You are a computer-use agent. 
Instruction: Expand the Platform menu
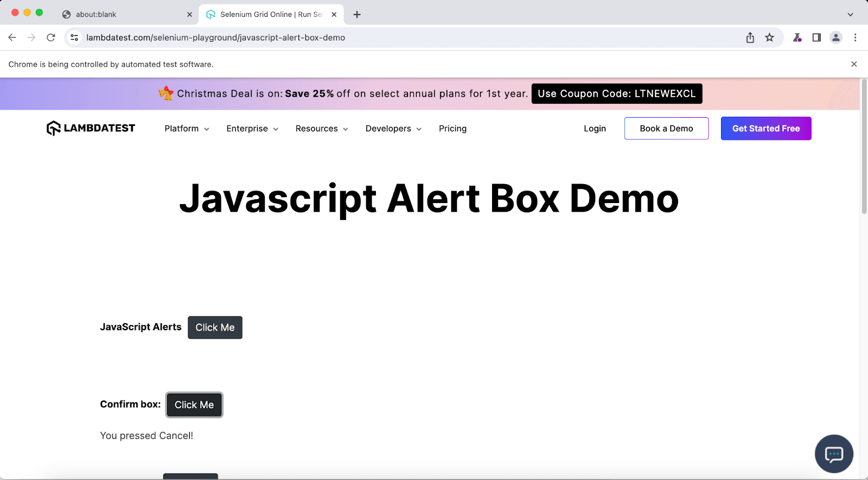(x=187, y=129)
